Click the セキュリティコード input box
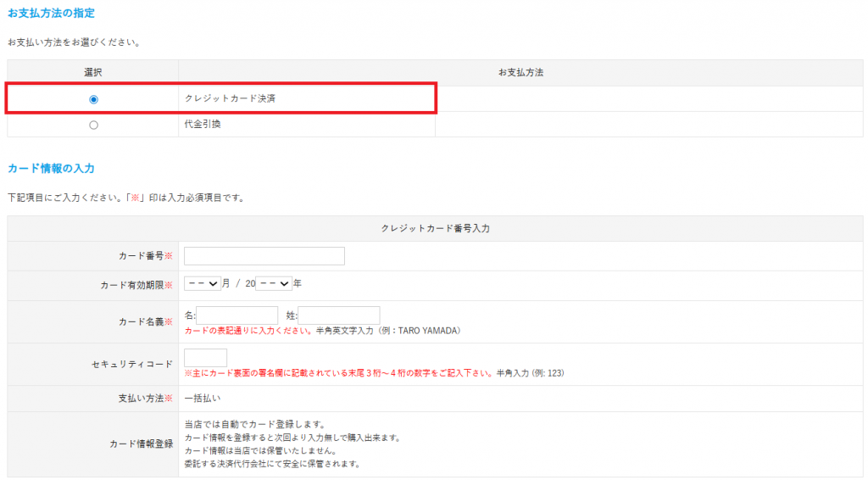Image resolution: width=868 pixels, height=480 pixels. [x=205, y=358]
